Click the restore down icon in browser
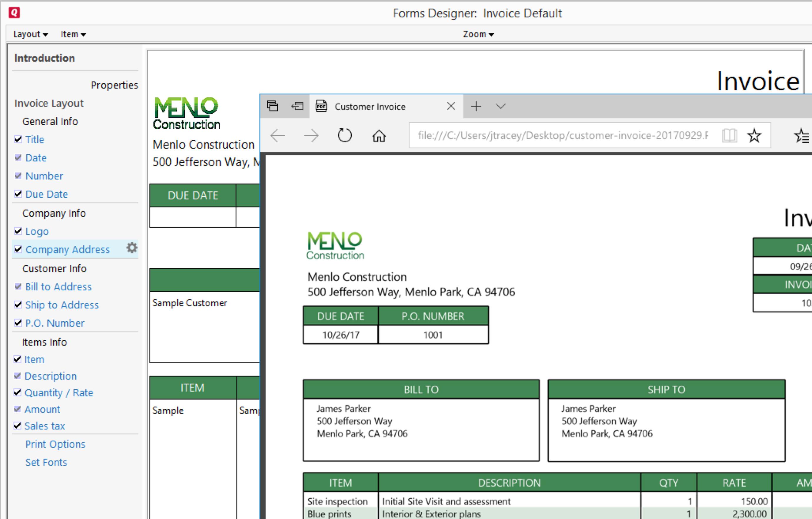812x519 pixels. tap(273, 107)
